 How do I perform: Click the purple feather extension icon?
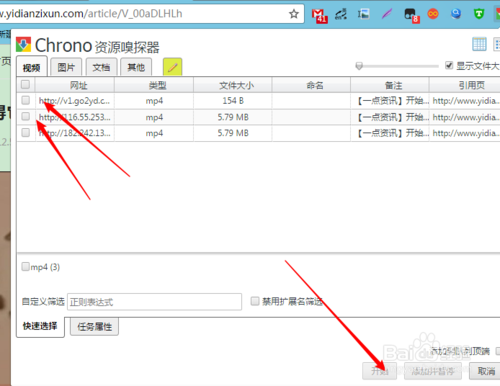(387, 14)
